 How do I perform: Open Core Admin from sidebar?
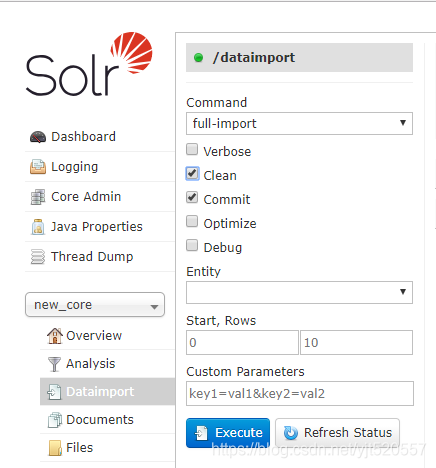[x=100, y=197]
